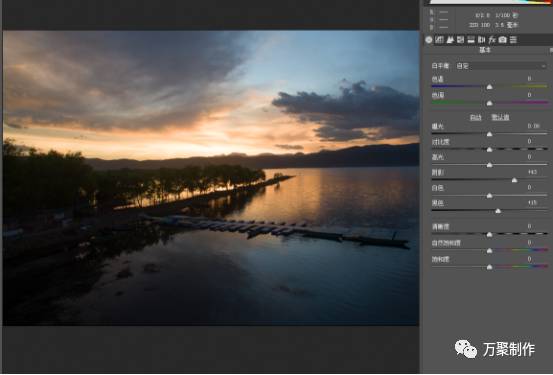Click the Exposure (曝光) label

pos(438,126)
